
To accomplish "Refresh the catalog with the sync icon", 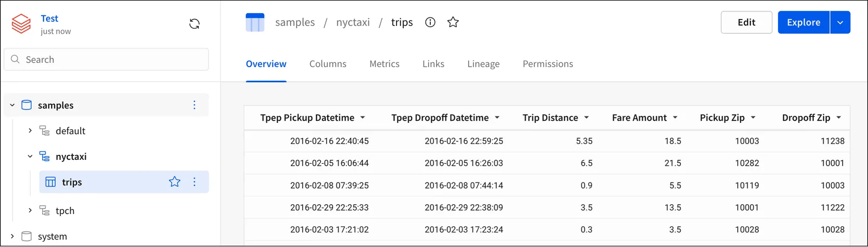I will [194, 24].
